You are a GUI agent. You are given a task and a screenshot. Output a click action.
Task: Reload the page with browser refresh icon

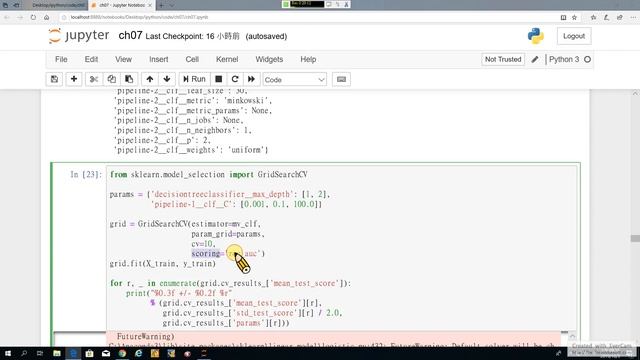point(33,17)
